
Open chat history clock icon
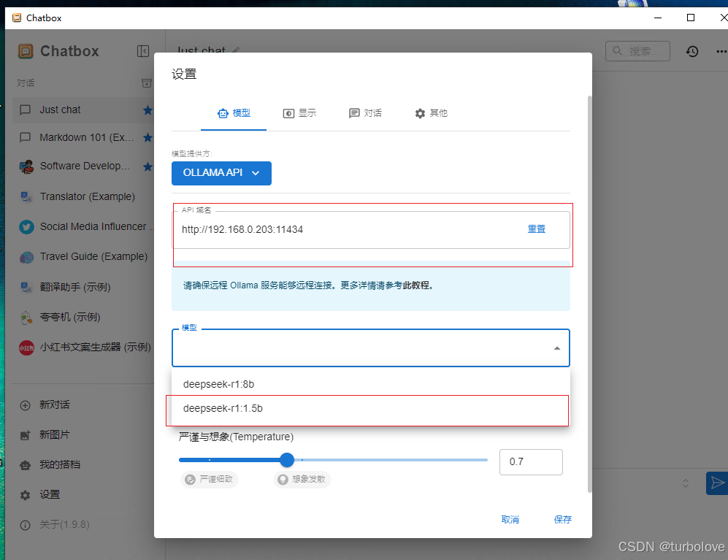click(692, 51)
